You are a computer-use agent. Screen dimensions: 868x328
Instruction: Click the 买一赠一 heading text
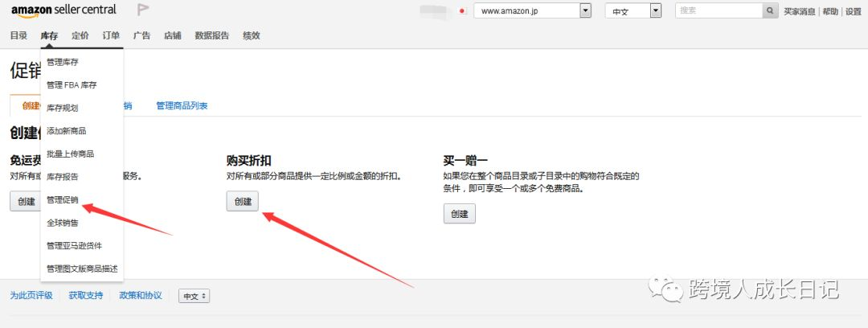[x=465, y=161]
